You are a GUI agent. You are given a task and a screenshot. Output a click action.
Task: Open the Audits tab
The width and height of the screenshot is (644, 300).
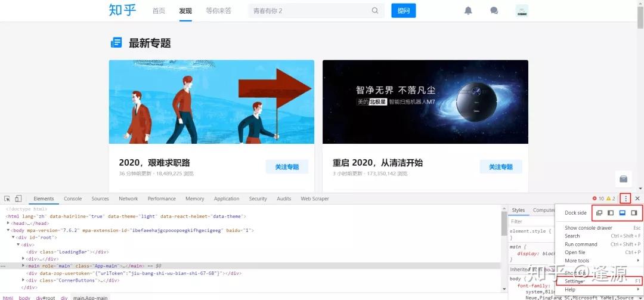(x=284, y=199)
